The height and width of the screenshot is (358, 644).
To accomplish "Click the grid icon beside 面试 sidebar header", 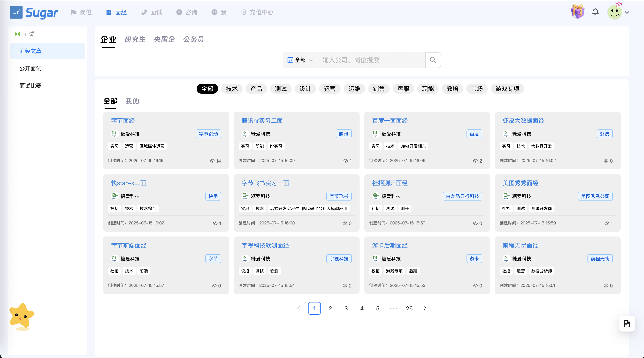I will click(x=17, y=34).
